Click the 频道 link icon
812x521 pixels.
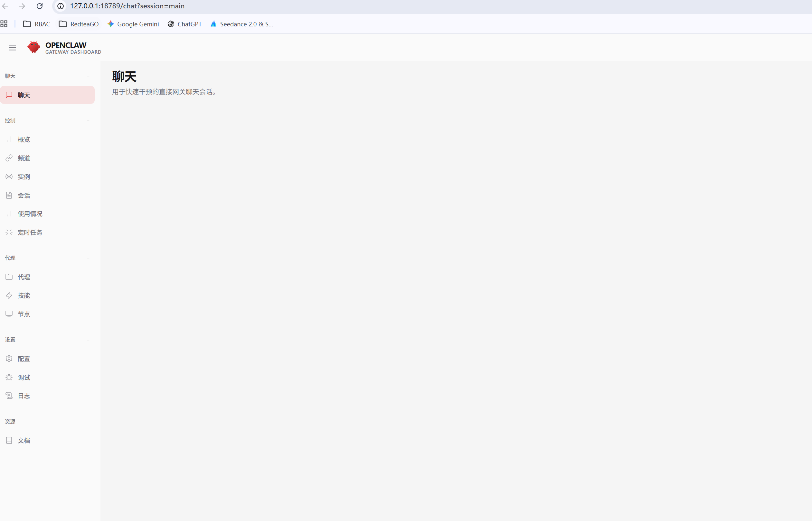point(9,158)
